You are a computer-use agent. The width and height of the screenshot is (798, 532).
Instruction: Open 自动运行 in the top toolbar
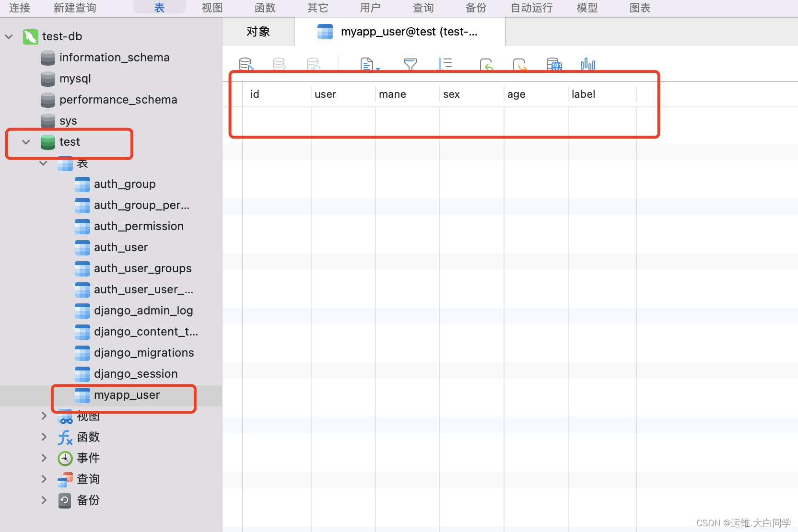click(x=531, y=8)
